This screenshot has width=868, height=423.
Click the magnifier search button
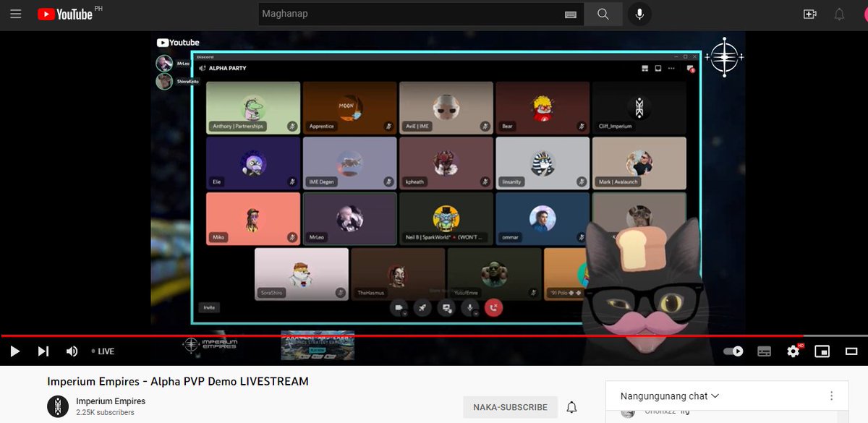point(603,14)
